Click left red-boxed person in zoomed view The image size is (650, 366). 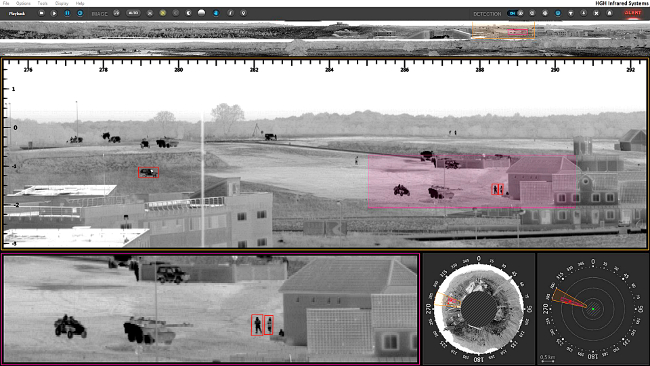tap(257, 325)
